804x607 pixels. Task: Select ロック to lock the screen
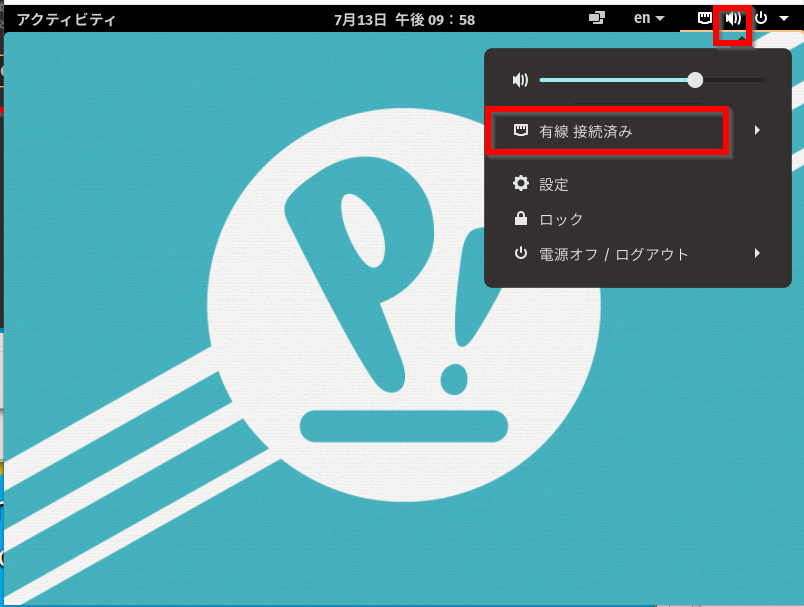tap(638, 219)
